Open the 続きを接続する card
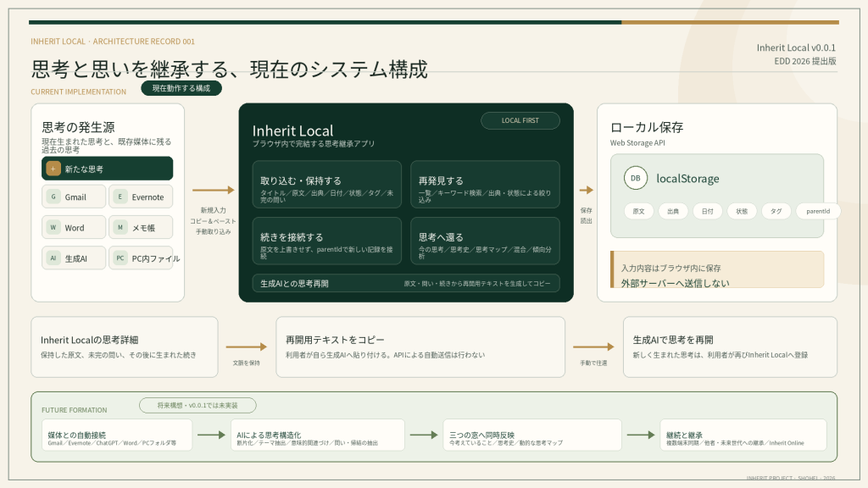 [x=327, y=241]
